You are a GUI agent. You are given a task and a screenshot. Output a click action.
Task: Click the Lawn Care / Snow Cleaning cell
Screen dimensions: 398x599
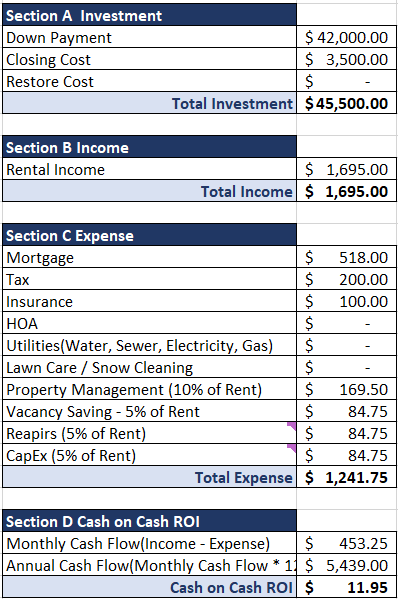tap(149, 367)
